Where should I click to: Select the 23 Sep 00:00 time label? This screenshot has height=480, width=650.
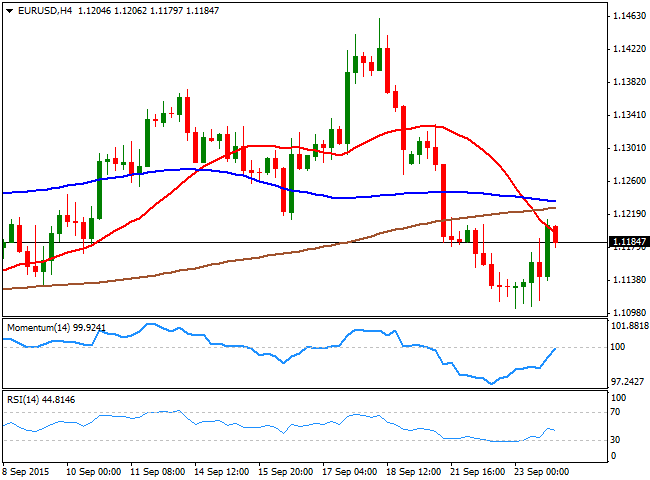(541, 472)
